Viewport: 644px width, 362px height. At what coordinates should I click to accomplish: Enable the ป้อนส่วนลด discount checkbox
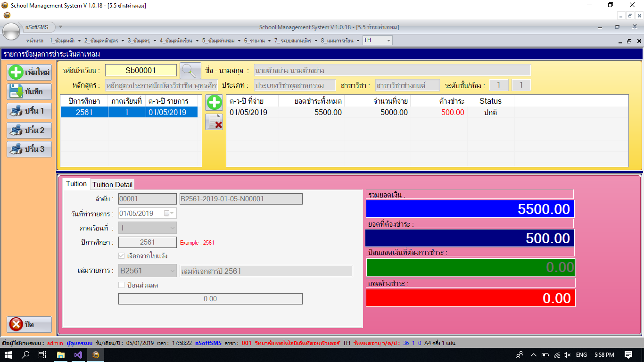tap(122, 285)
